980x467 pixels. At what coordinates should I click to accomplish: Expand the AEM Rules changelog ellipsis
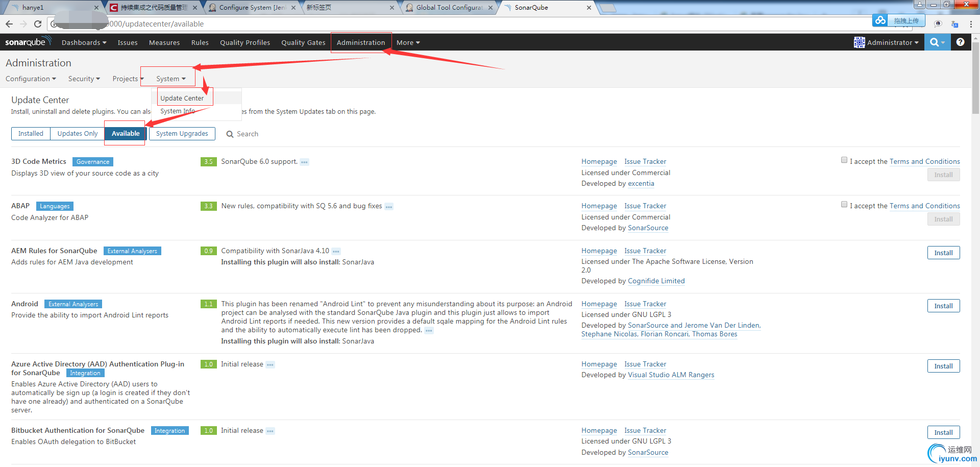[336, 252]
